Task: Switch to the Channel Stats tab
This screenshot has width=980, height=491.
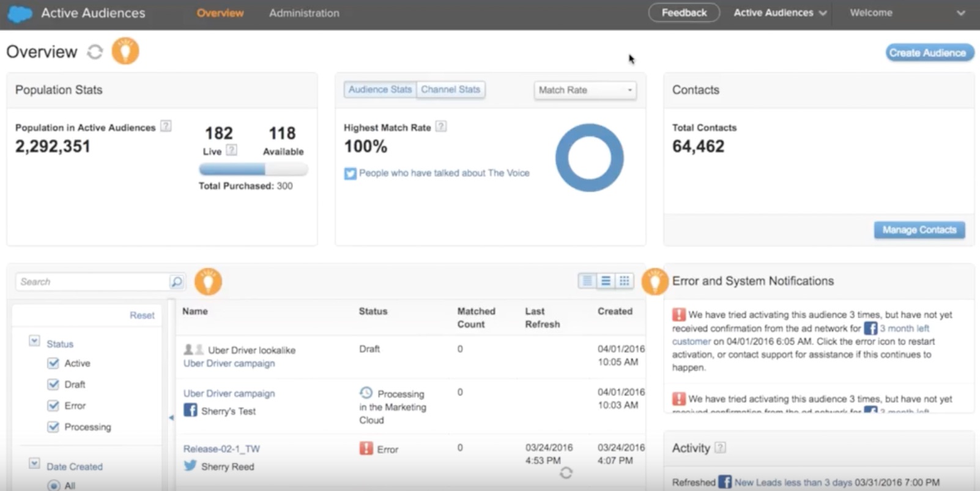Action: [x=450, y=89]
